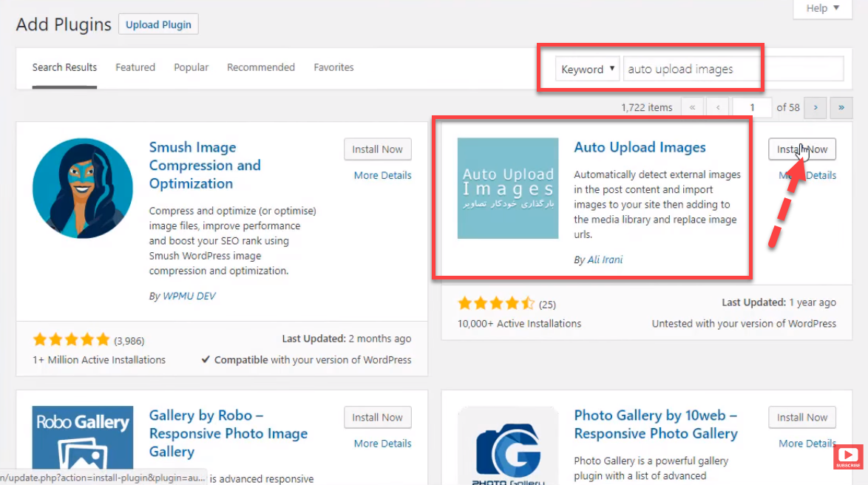Open Gallery by Robo title link
The width and height of the screenshot is (868, 485).
(x=228, y=433)
